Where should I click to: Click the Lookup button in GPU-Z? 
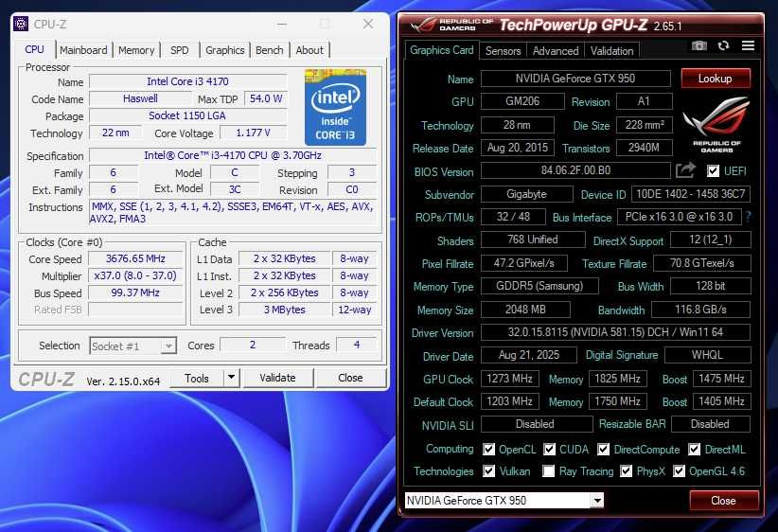point(715,79)
